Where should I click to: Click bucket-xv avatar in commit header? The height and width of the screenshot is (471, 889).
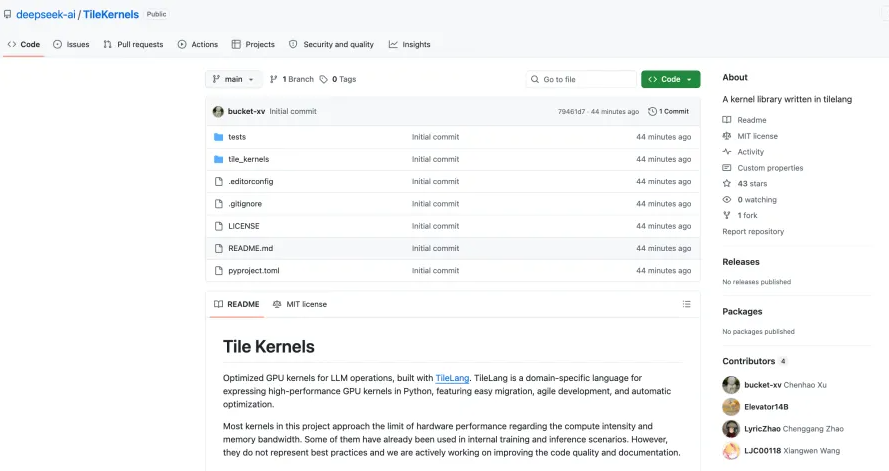(x=218, y=112)
